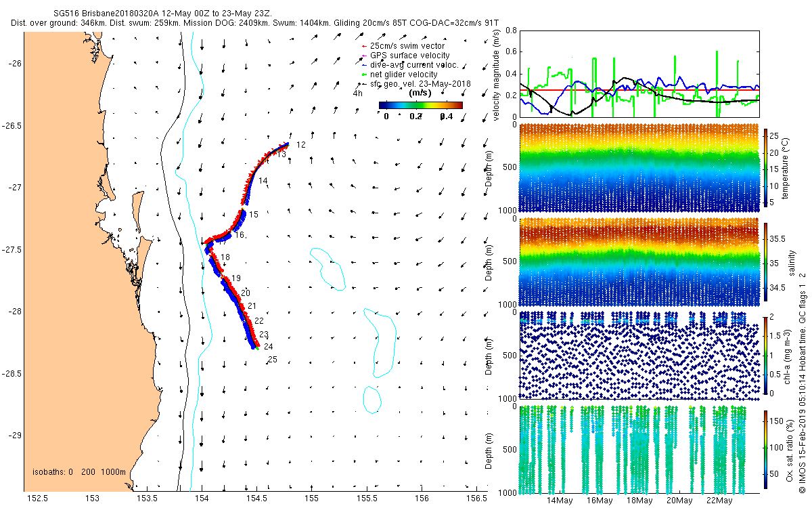Click the day 15 label on glider track
The width and height of the screenshot is (812, 508).
click(x=254, y=215)
